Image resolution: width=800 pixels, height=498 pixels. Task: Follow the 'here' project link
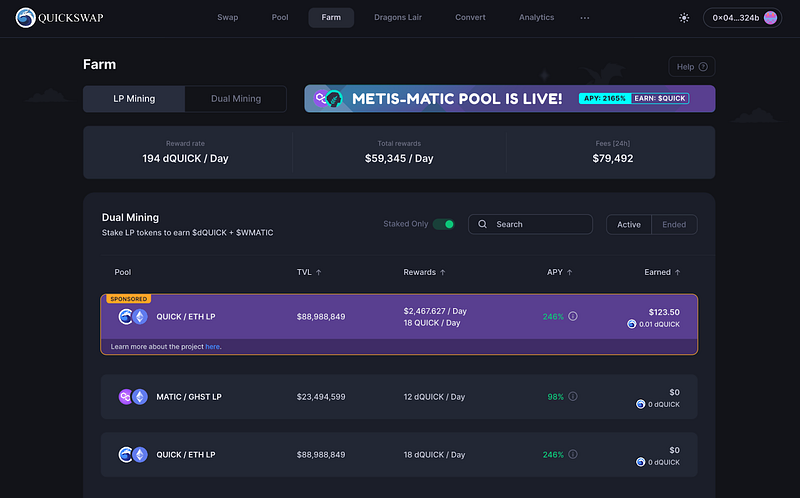(x=212, y=346)
